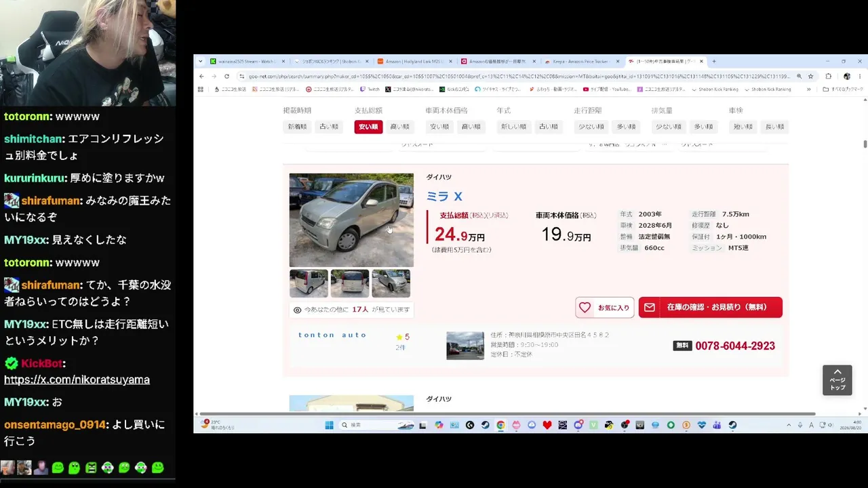This screenshot has width=868, height=488.
Task: Sort by 多い順 under 排気量
Action: [703, 127]
